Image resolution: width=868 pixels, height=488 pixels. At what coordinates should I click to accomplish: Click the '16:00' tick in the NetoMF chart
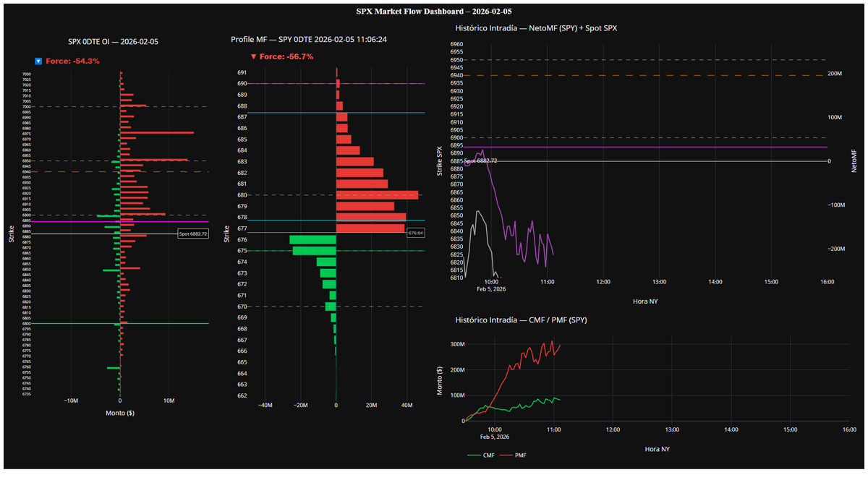point(827,282)
